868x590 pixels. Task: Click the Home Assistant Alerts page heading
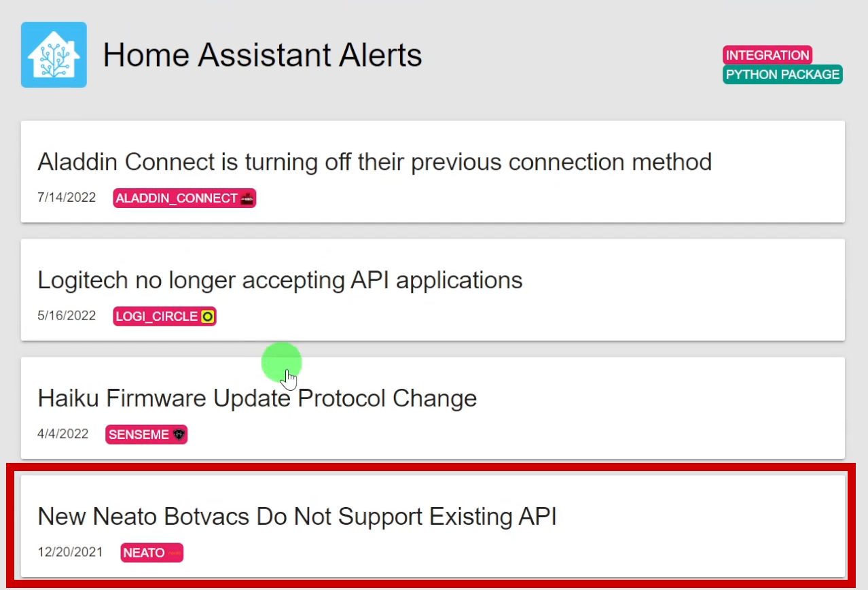pos(263,54)
